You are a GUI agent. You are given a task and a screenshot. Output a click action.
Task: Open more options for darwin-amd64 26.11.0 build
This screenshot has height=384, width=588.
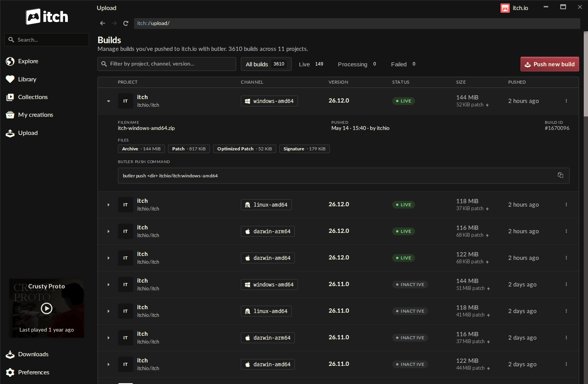[566, 364]
